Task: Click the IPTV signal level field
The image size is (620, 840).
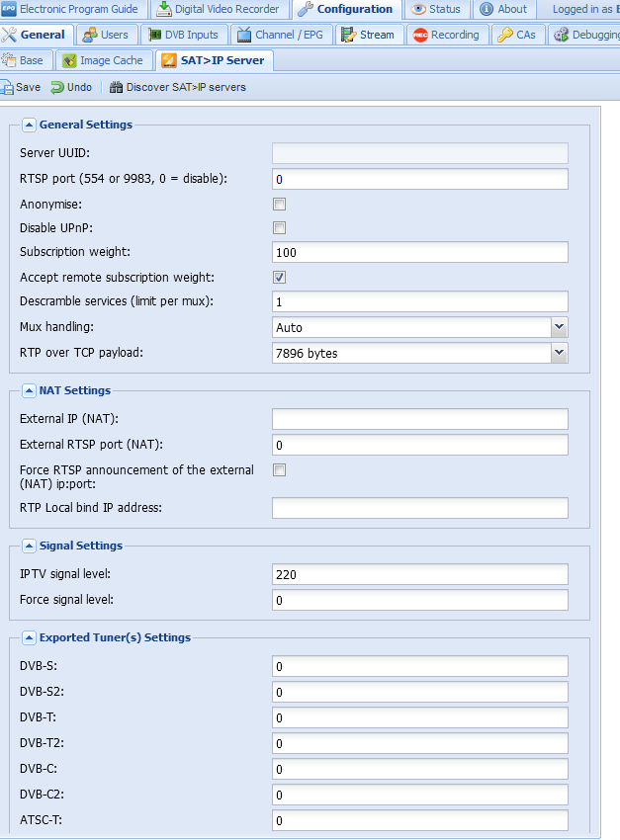Action: click(420, 574)
